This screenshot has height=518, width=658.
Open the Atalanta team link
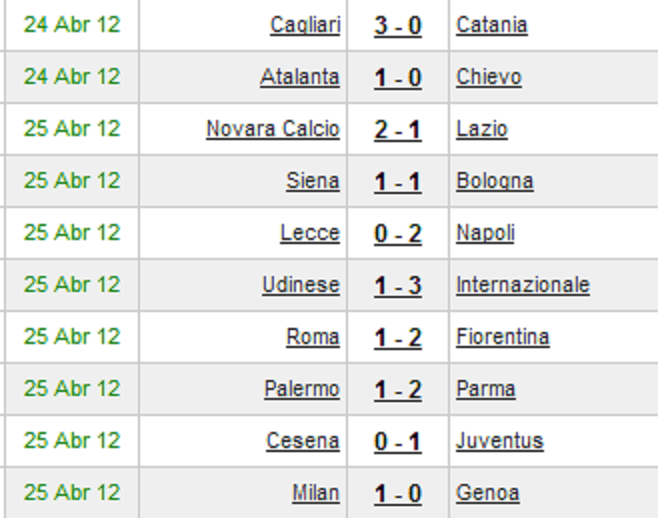pos(300,77)
